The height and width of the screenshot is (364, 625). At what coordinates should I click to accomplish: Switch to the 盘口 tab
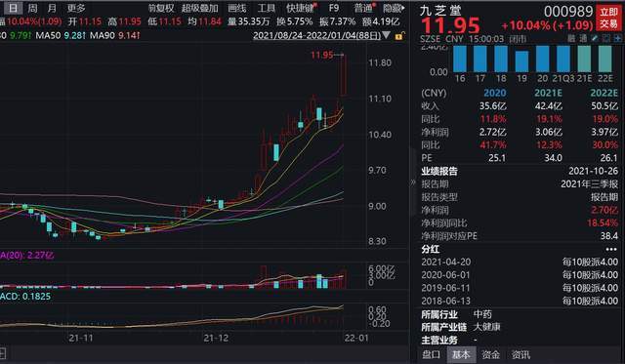click(x=432, y=354)
